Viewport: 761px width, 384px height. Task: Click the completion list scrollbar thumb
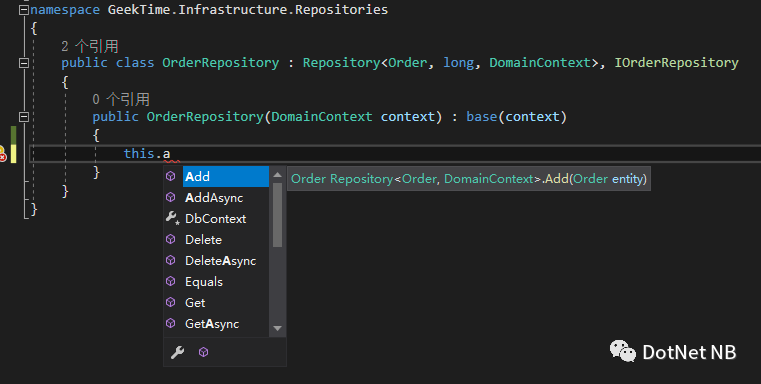tap(278, 215)
